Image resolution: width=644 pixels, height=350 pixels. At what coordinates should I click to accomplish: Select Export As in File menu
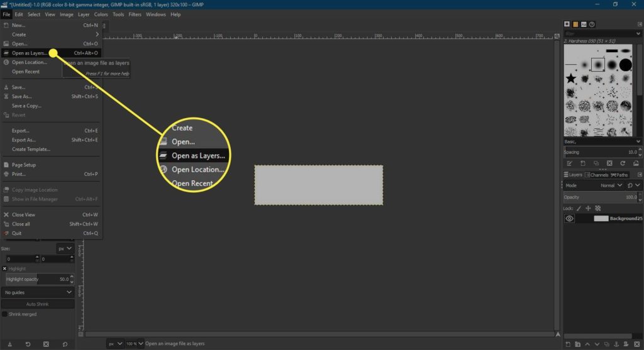51,140
